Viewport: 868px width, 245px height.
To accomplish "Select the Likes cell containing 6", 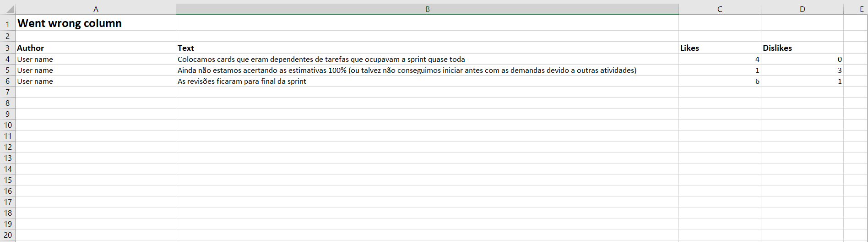I will pyautogui.click(x=720, y=82).
